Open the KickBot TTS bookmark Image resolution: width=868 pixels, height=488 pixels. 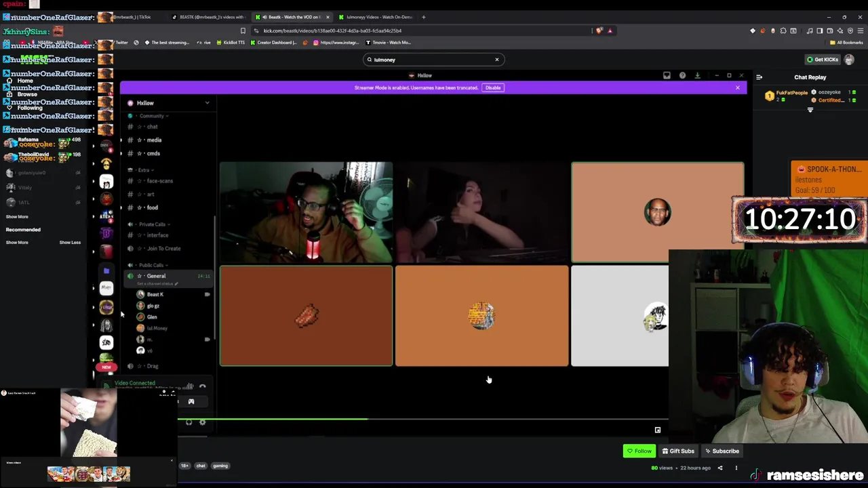231,43
